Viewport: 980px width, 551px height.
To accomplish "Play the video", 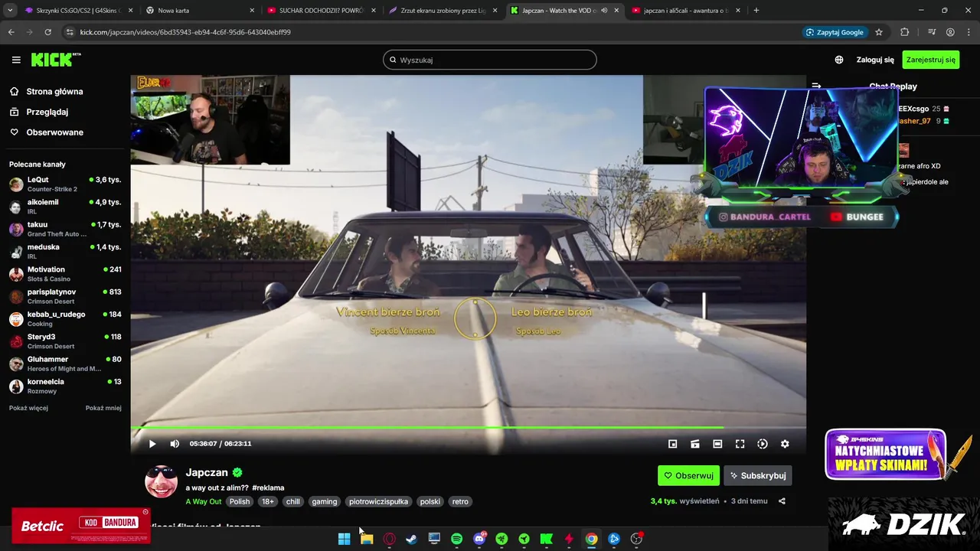I will tap(152, 444).
